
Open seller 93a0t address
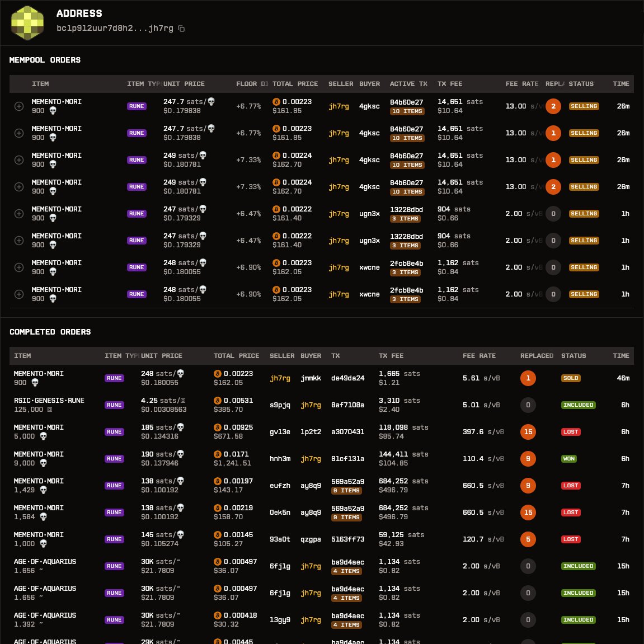(x=280, y=539)
